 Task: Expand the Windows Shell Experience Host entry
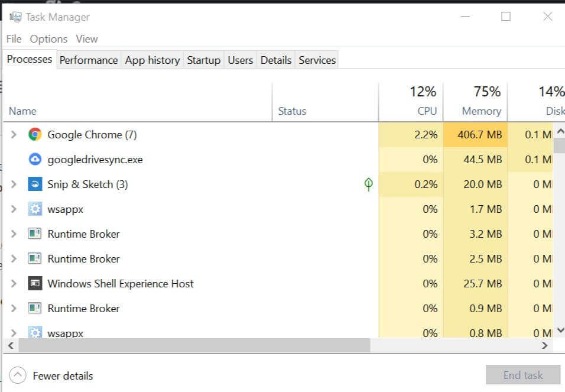pos(14,283)
